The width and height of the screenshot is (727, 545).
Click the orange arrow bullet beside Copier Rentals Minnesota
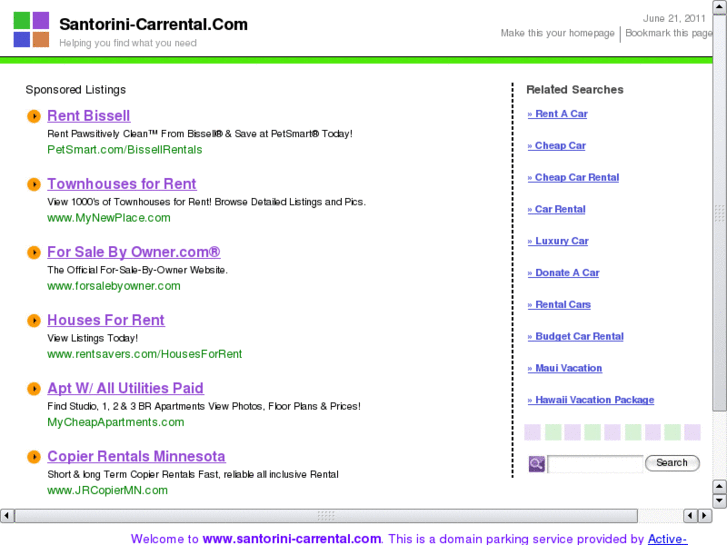(34, 457)
